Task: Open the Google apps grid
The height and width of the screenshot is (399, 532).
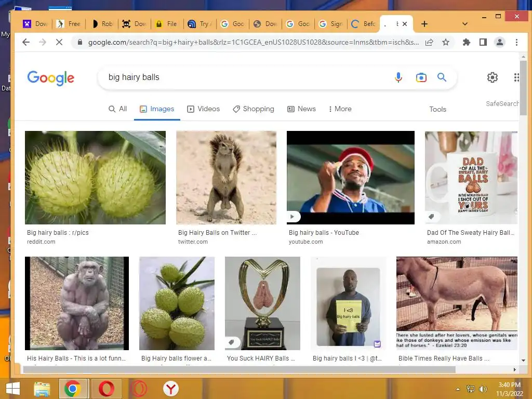Action: point(516,77)
